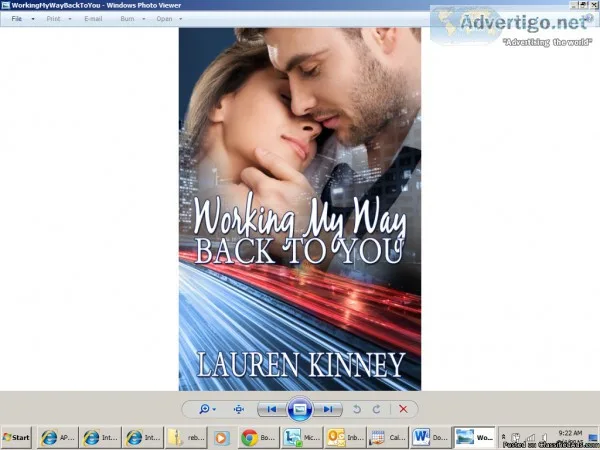Click the Photo Viewer Wo... taskbar item
The width and height of the screenshot is (600, 450).
click(474, 437)
